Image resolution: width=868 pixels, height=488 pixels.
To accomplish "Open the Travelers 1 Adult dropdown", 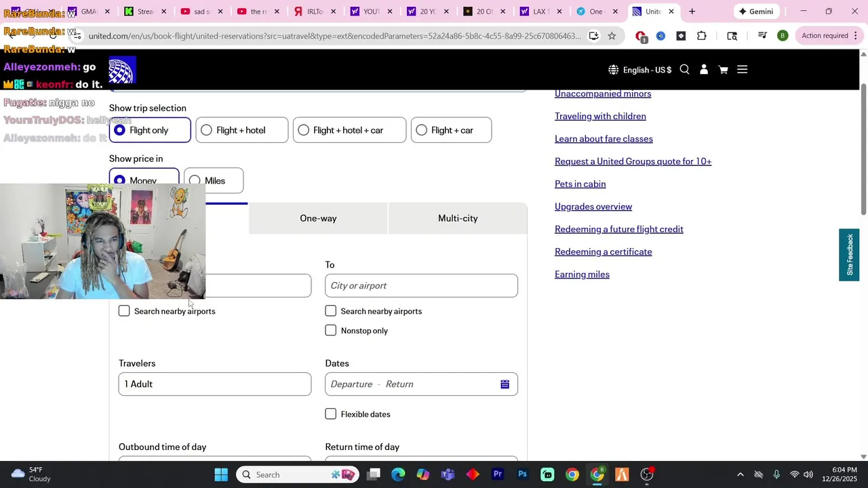I will click(x=215, y=384).
